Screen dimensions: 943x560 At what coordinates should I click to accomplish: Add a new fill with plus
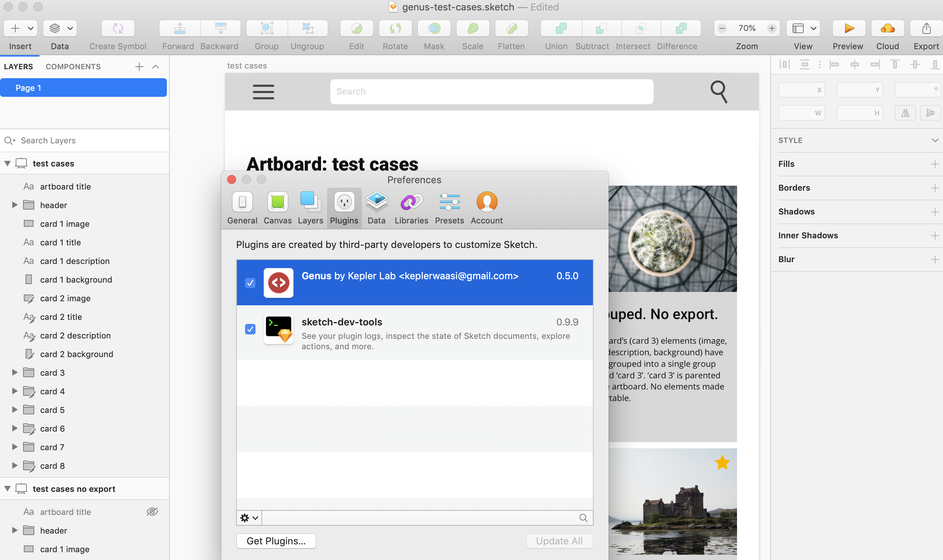tap(934, 164)
